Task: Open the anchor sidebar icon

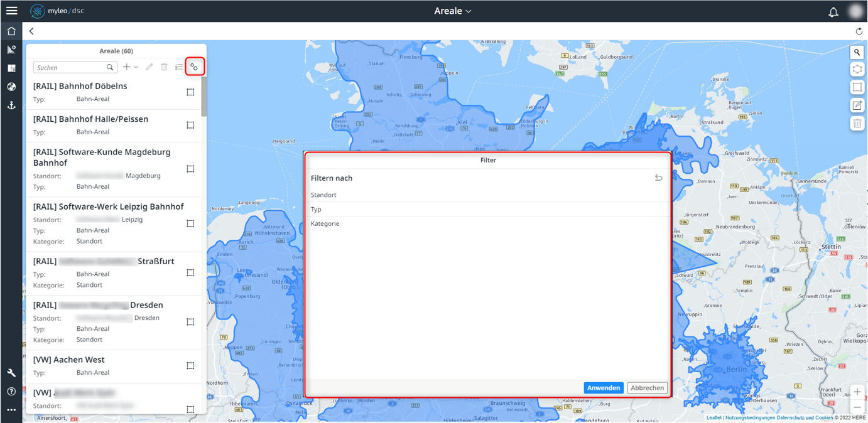Action: tap(11, 105)
